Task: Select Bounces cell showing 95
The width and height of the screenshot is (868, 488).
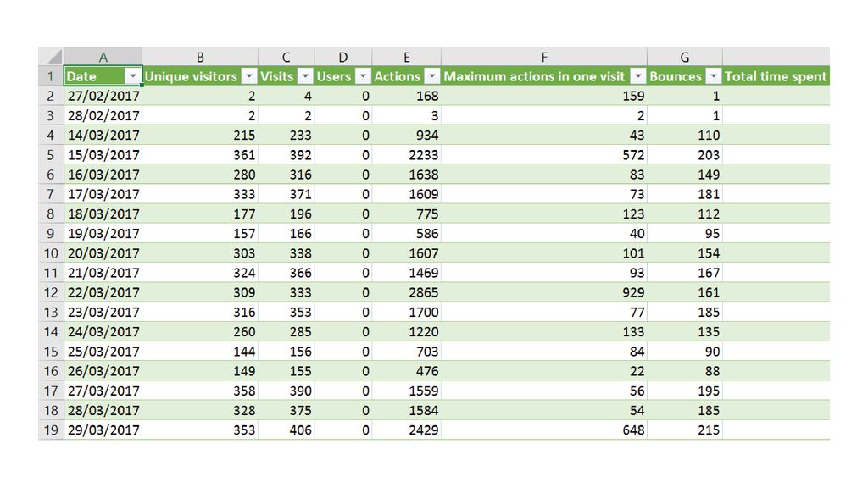Action: click(685, 234)
